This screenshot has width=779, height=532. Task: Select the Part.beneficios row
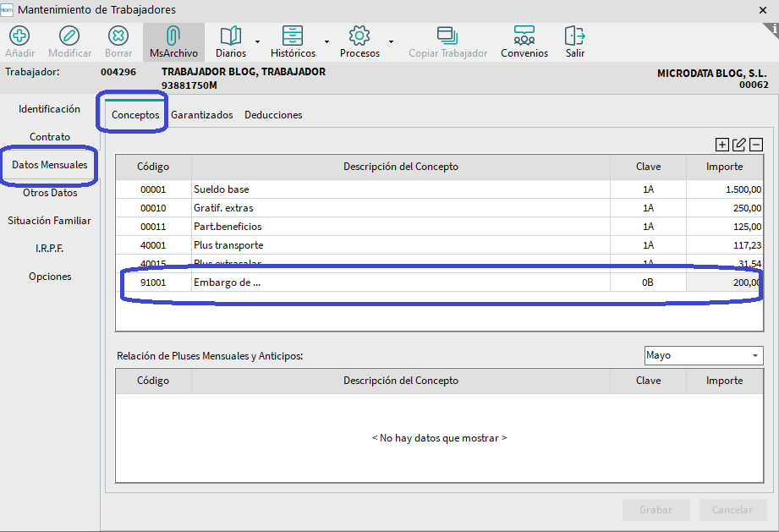click(439, 227)
